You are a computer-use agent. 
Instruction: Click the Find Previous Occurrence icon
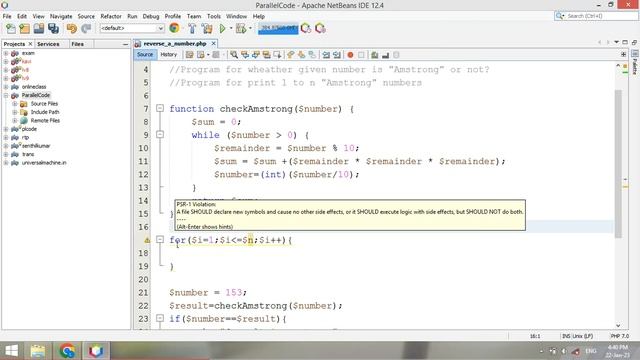245,55
